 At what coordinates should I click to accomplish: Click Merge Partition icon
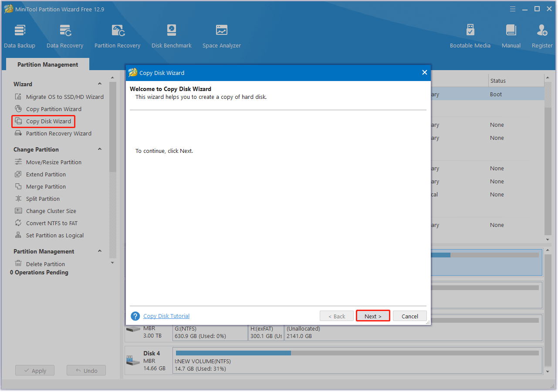point(18,186)
